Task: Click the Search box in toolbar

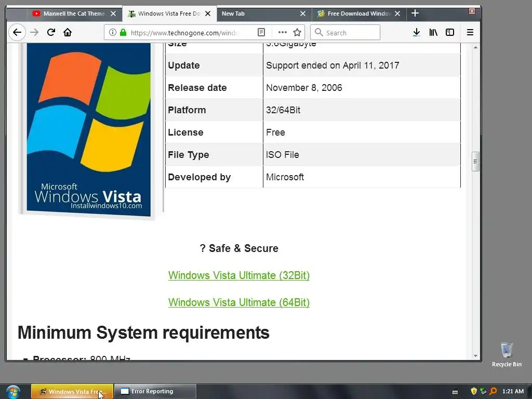Action: click(x=345, y=33)
